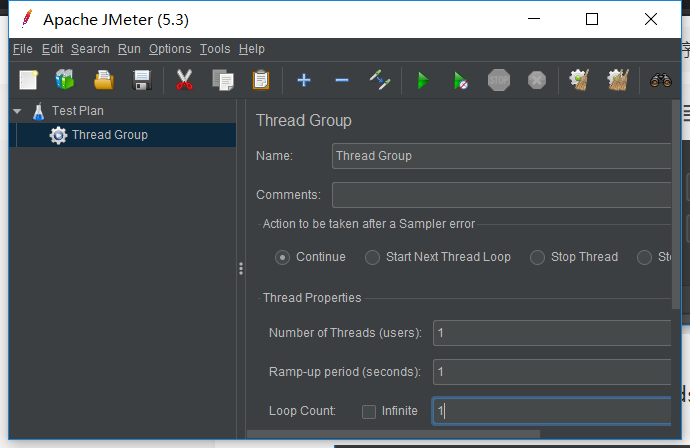Stop the test using STOP icon
Image resolution: width=690 pixels, height=448 pixels.
pos(499,80)
